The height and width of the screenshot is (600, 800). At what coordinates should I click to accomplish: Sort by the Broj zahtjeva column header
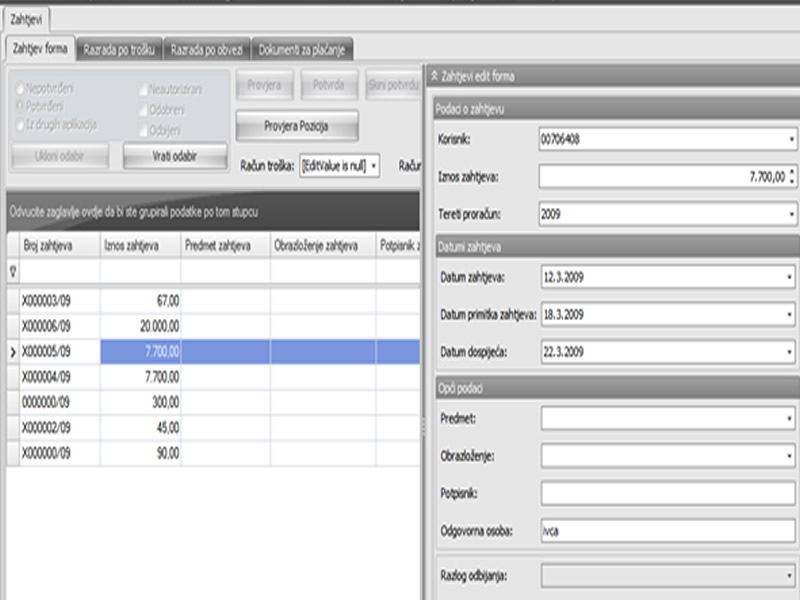59,246
